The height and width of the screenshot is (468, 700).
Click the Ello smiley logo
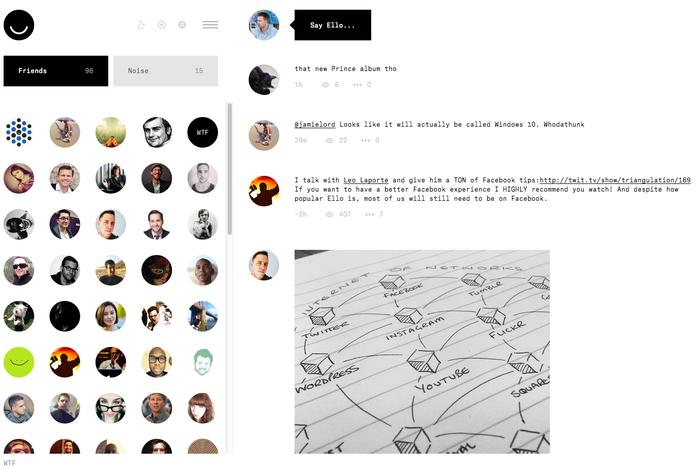(19, 25)
